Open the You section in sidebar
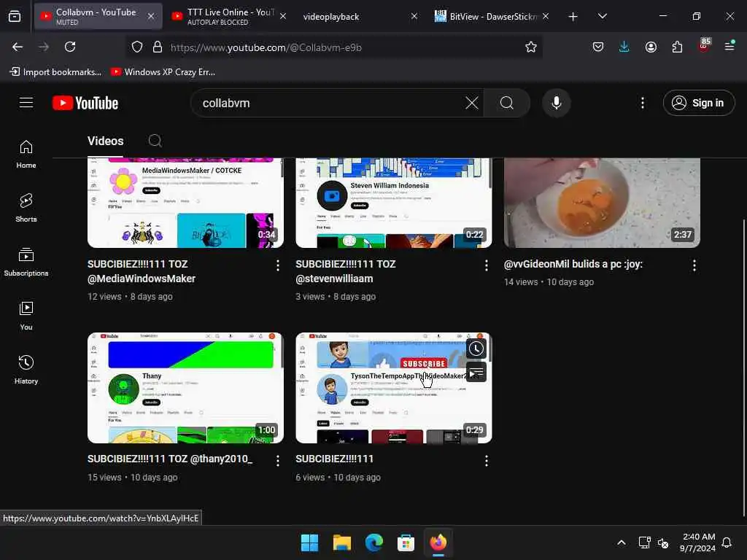Image resolution: width=747 pixels, height=560 pixels. click(x=26, y=316)
